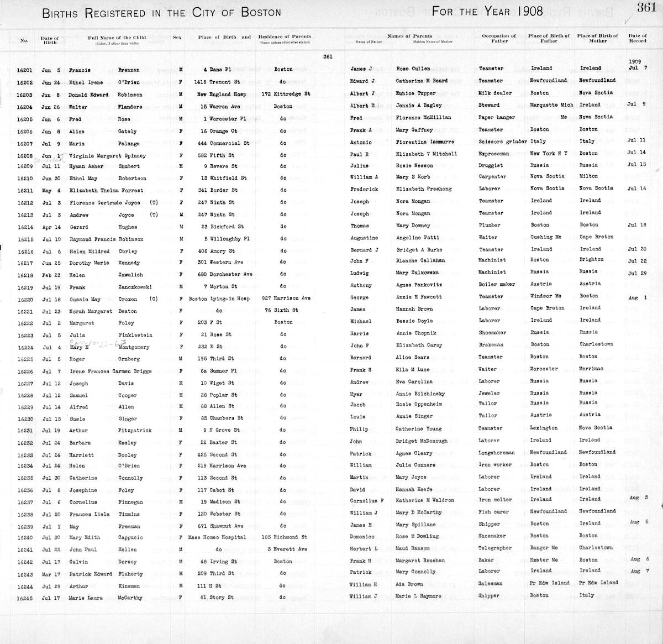
Task: Select child Patrick Edward Flaherty
Action: (x=106, y=574)
